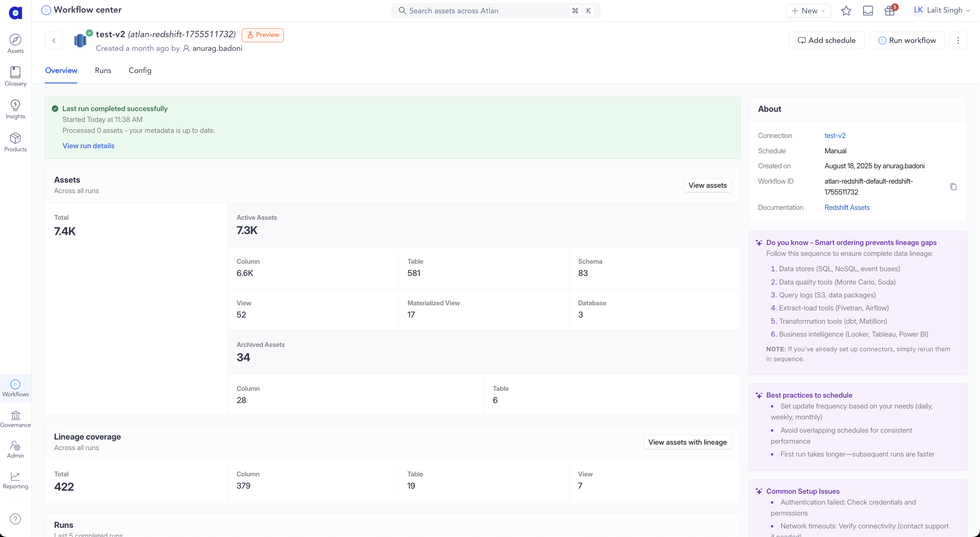Screen dimensions: 980x537
Task: Click the Schedule value Manual
Action: click(x=835, y=151)
